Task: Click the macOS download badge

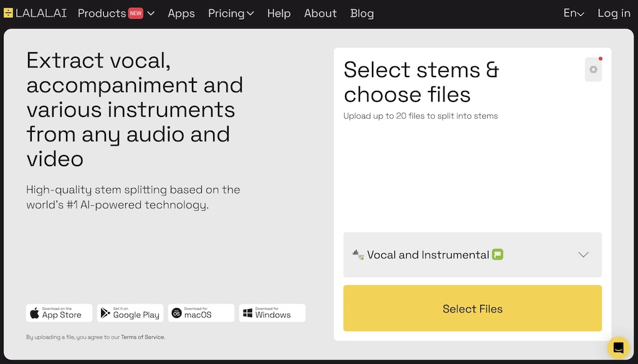Action: coord(201,313)
